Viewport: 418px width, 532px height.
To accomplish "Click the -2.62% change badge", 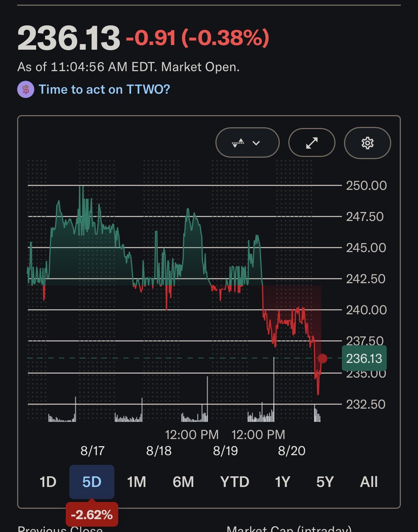I will click(92, 514).
